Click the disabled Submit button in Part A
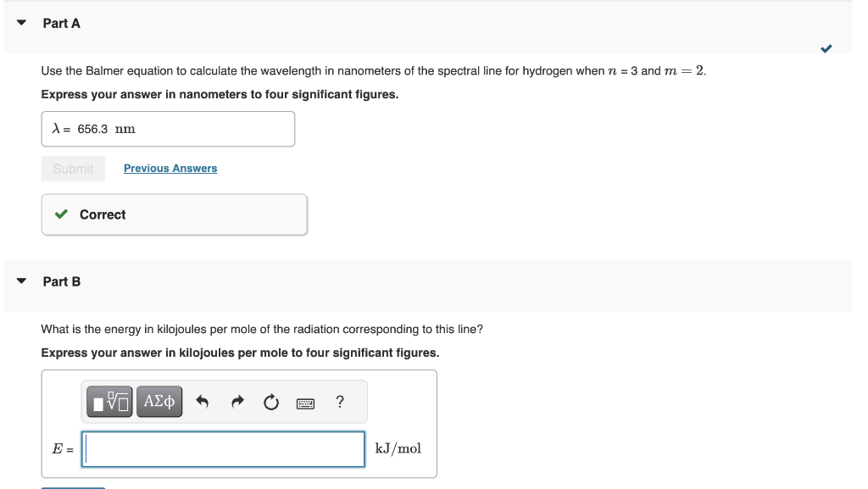Viewport: 868px width, 489px height. [x=73, y=169]
